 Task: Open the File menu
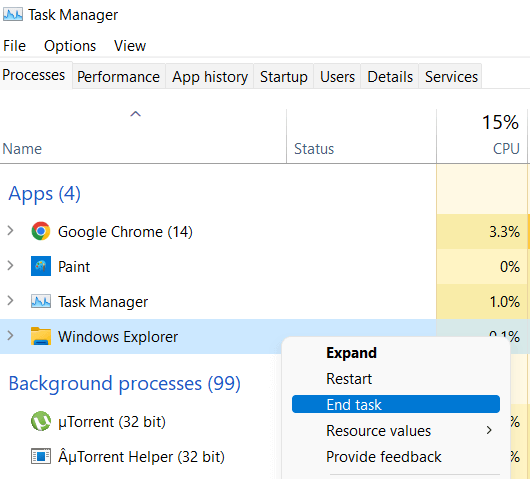pos(14,46)
